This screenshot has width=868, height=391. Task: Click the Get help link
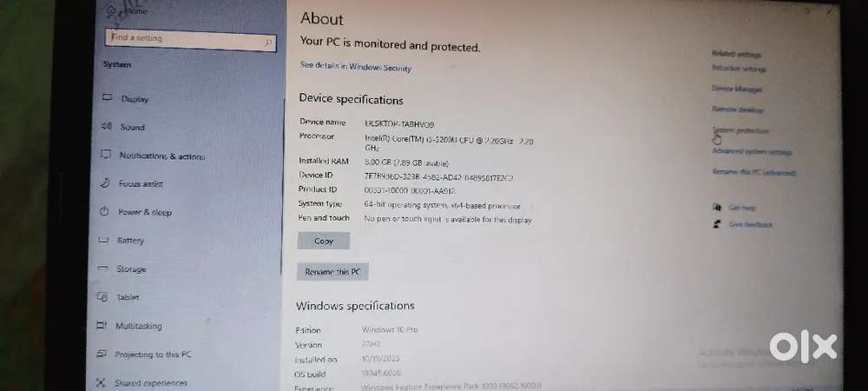point(742,208)
